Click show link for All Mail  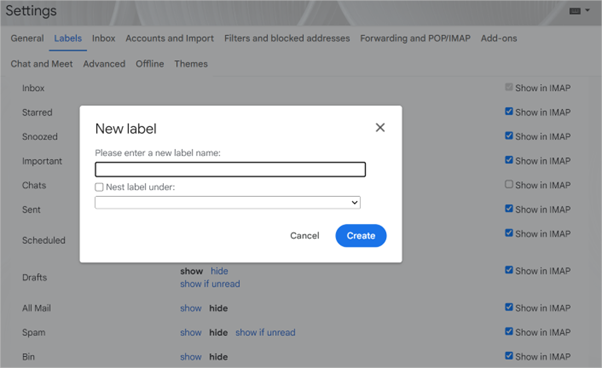191,308
